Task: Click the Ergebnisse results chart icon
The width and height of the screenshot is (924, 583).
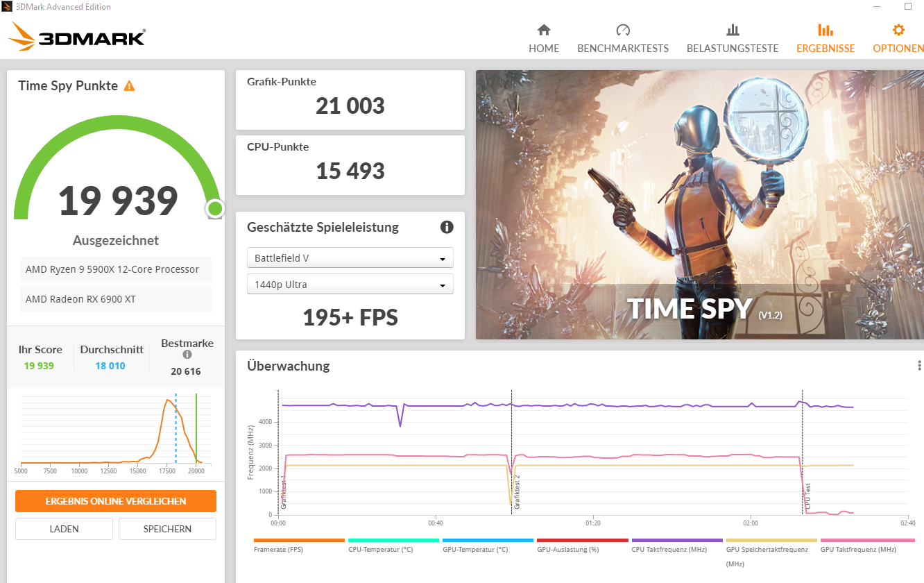Action: (825, 30)
